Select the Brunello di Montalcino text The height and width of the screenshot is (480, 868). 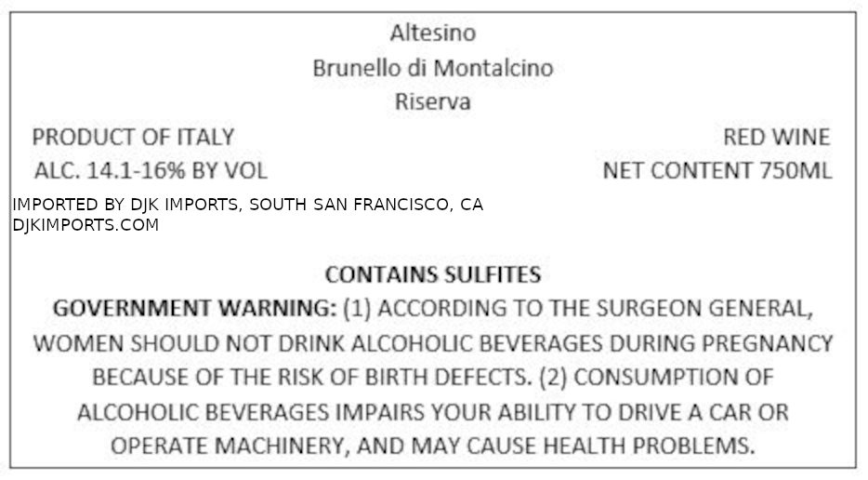pyautogui.click(x=433, y=68)
